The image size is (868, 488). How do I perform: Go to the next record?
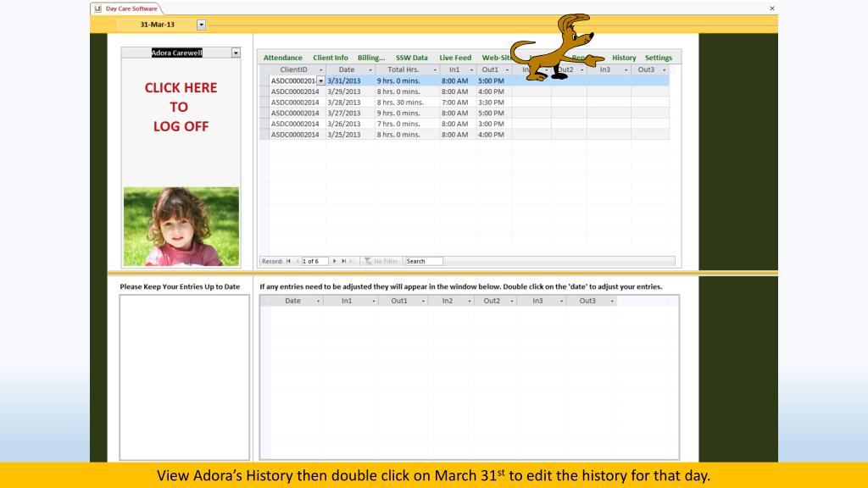click(x=334, y=261)
